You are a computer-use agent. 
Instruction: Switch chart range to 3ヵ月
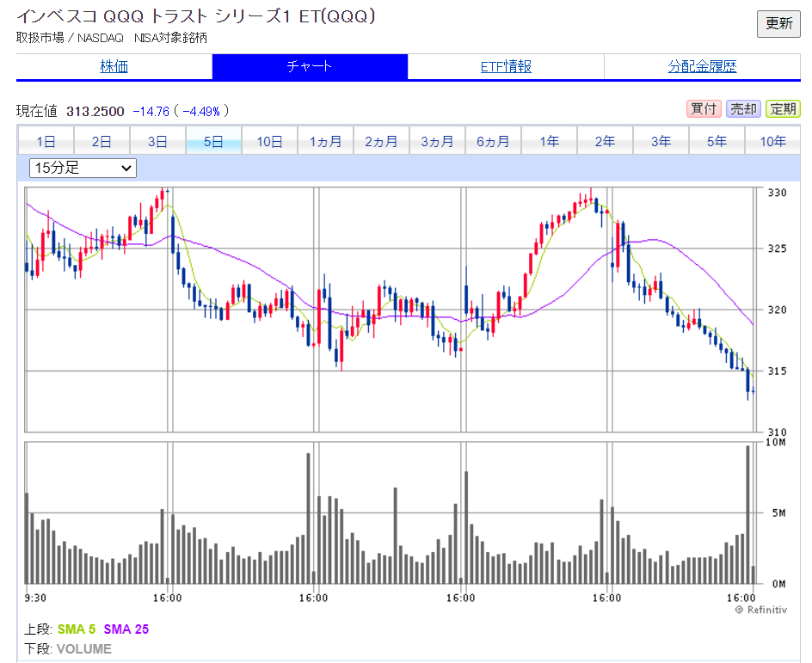[x=438, y=141]
